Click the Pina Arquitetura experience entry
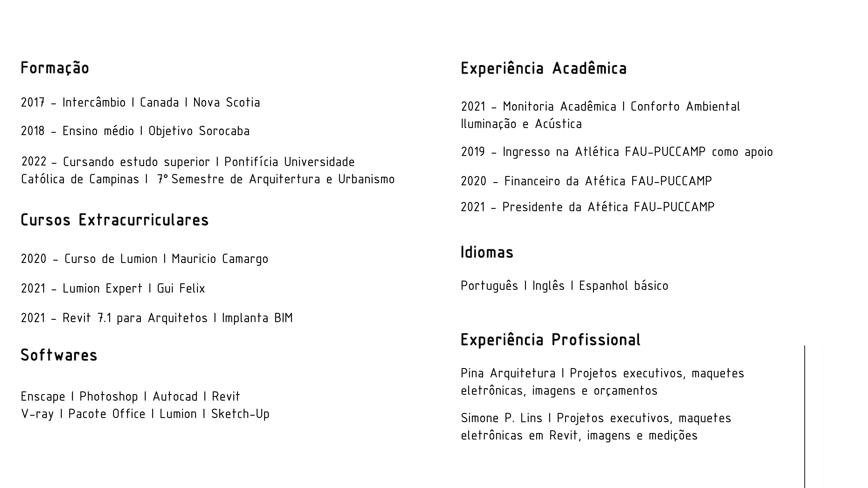Viewport: 868px width, 488px height. click(x=602, y=382)
